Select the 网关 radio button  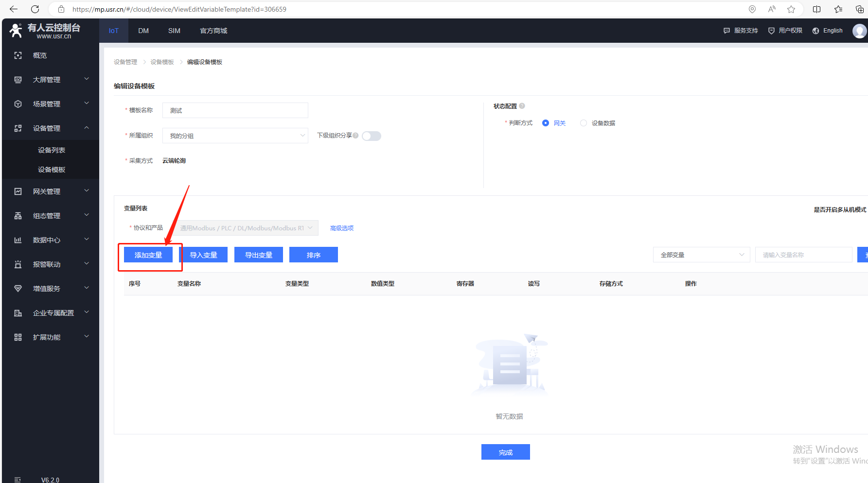pos(546,123)
